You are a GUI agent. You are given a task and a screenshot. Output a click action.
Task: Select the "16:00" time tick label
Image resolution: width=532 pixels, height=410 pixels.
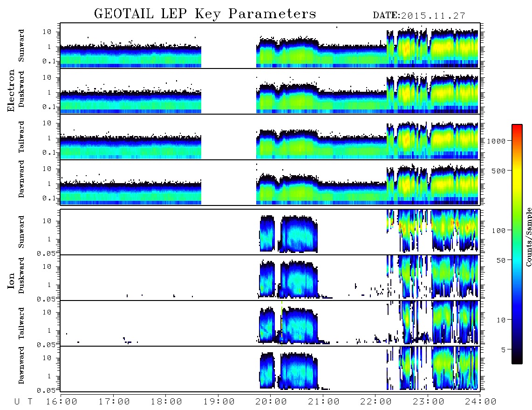point(62,402)
